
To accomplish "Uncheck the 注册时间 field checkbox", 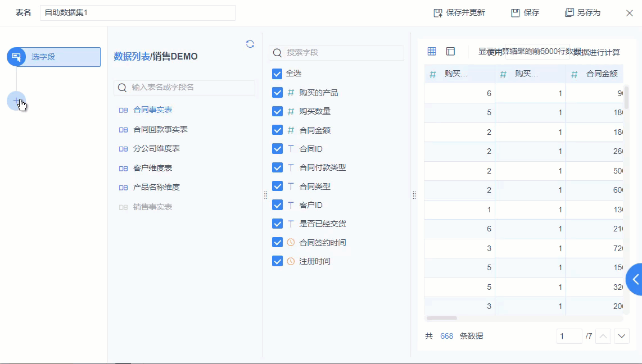I will pos(277,261).
